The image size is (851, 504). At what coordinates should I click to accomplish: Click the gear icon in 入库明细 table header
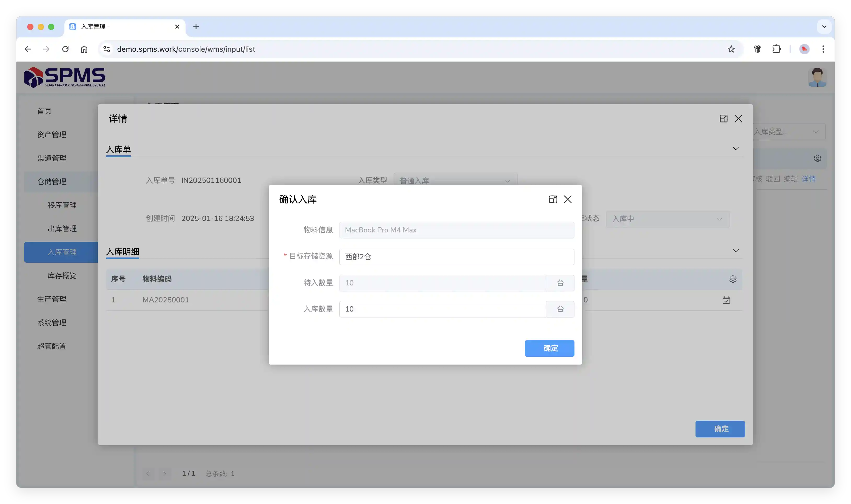point(733,279)
